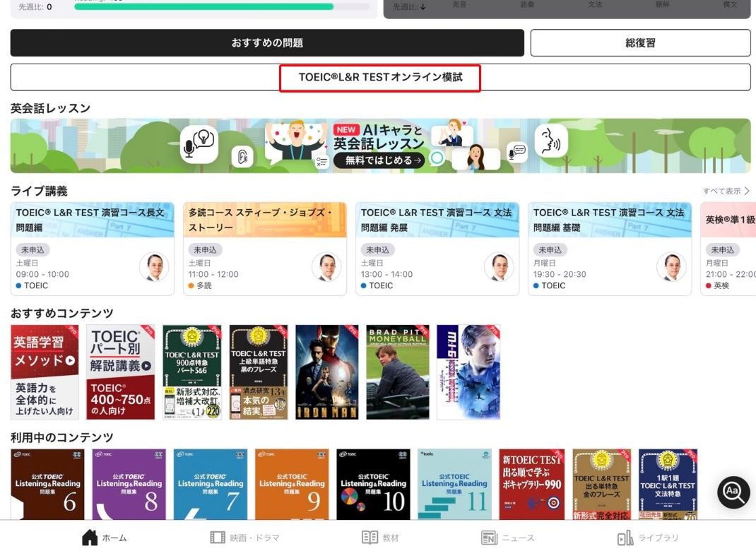Viewport: 756px width, 551px height.
Task: Open the 英検準1級 lecture card
Action: pyautogui.click(x=728, y=249)
